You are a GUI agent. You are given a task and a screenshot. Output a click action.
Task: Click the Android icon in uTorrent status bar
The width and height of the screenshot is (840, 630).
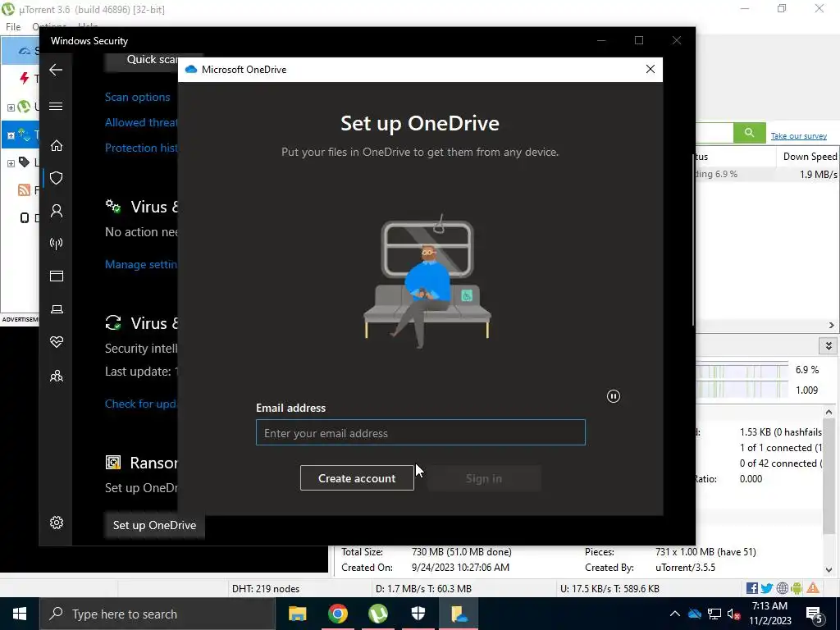click(797, 589)
